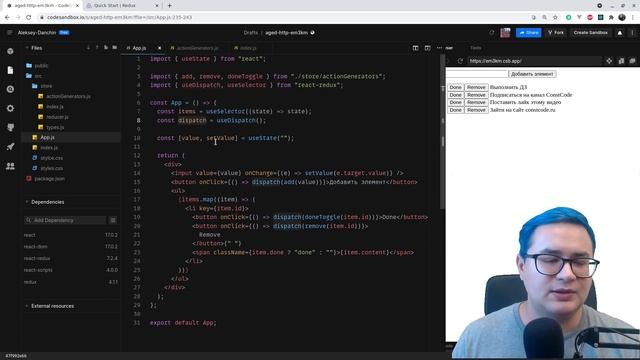The height and width of the screenshot is (360, 640).
Task: Switch to the Tests tab in preview
Action: pyautogui.click(x=476, y=48)
